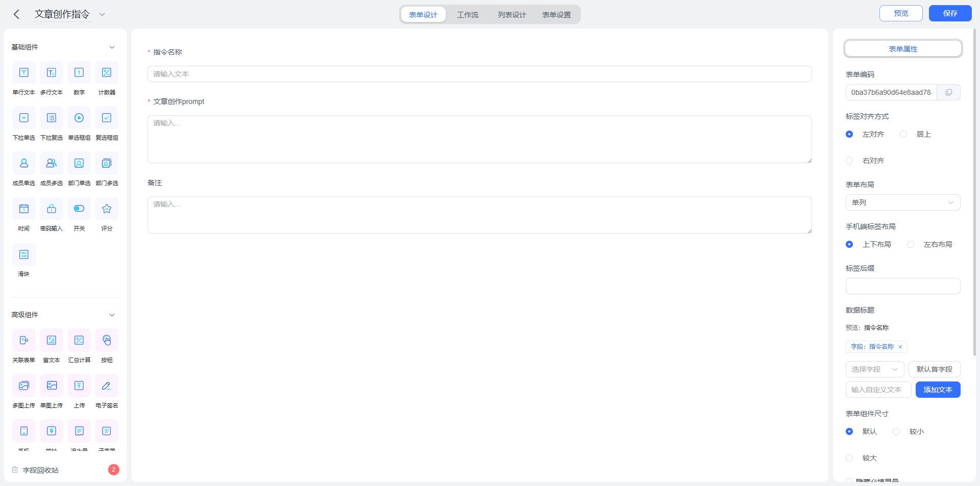This screenshot has width=980, height=486.
Task: Click the 保存 button
Action: pos(950,13)
